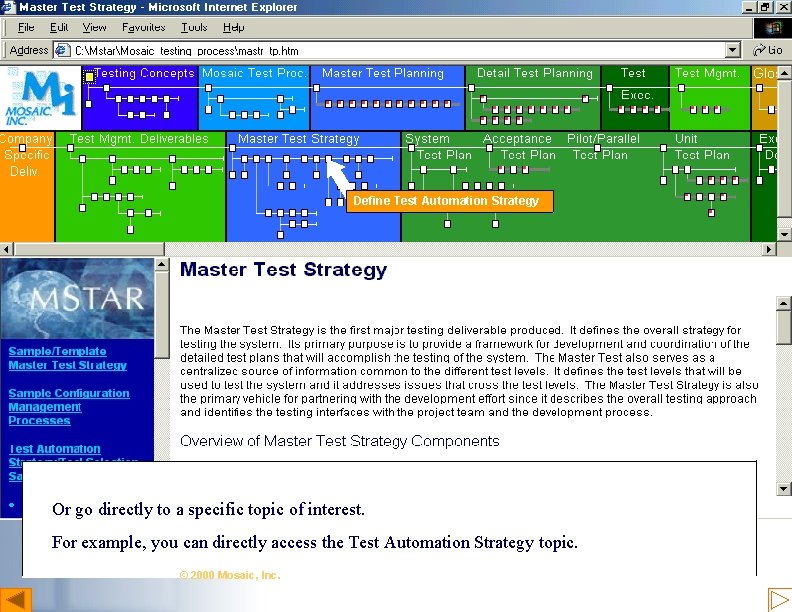Click the "Master Test Strategy" page heading
792x612 pixels.
tap(283, 270)
